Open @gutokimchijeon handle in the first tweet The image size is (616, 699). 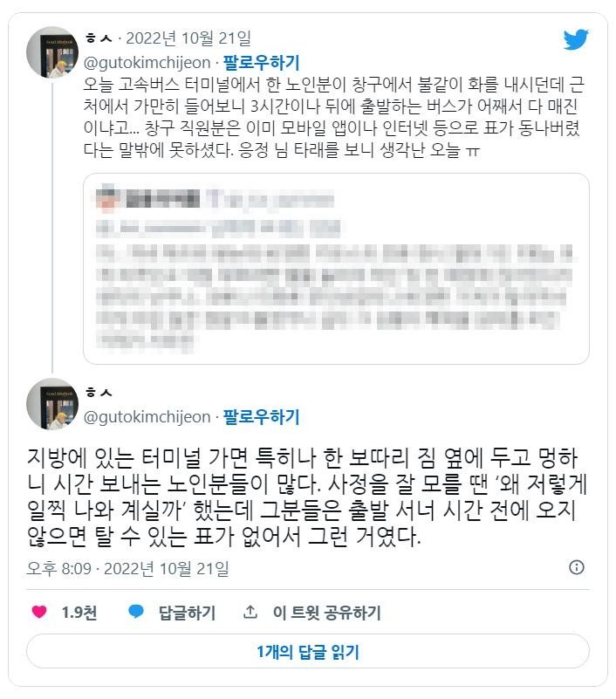(x=147, y=62)
